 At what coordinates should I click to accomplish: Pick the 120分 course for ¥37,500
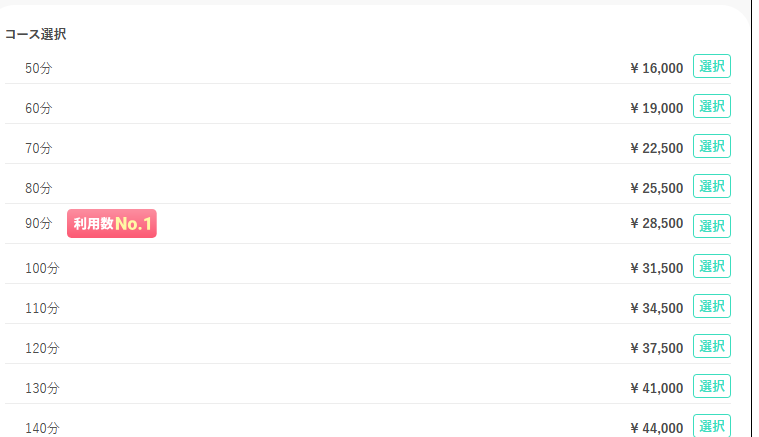711,347
